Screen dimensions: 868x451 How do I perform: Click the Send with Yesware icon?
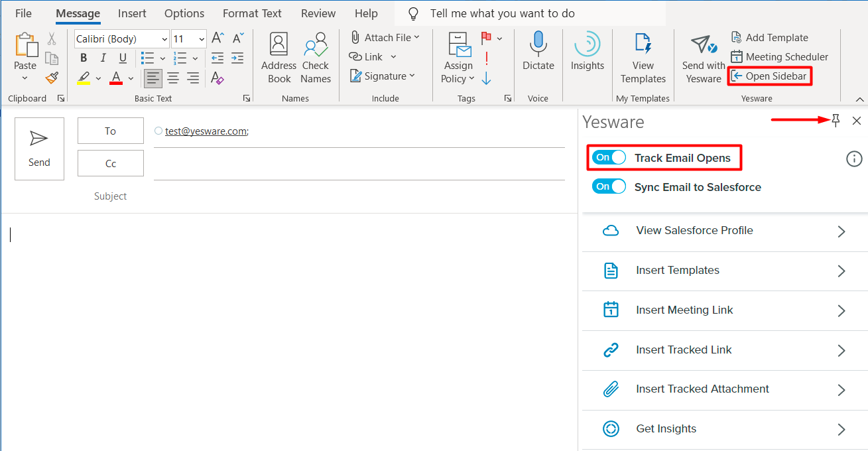tap(703, 46)
